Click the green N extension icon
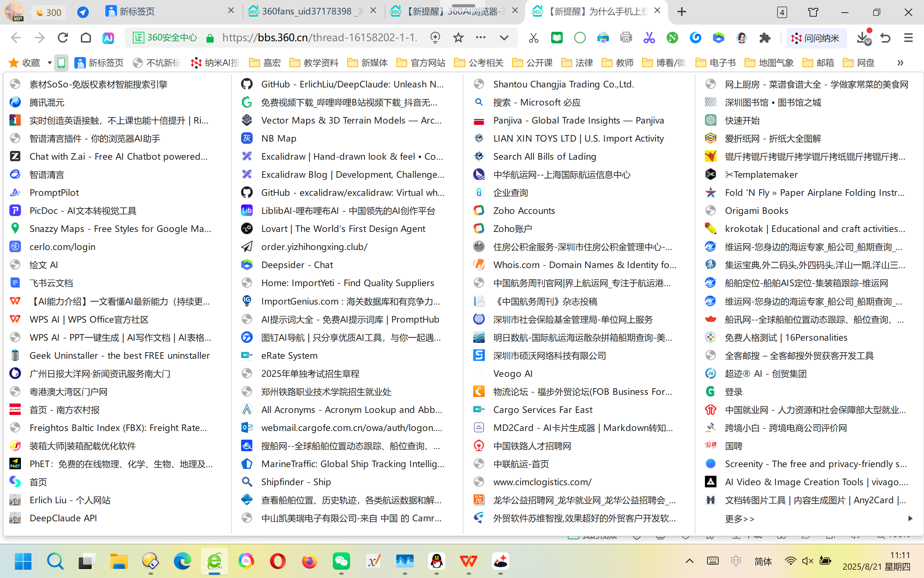Viewport: 924px width, 578px height. tap(672, 38)
